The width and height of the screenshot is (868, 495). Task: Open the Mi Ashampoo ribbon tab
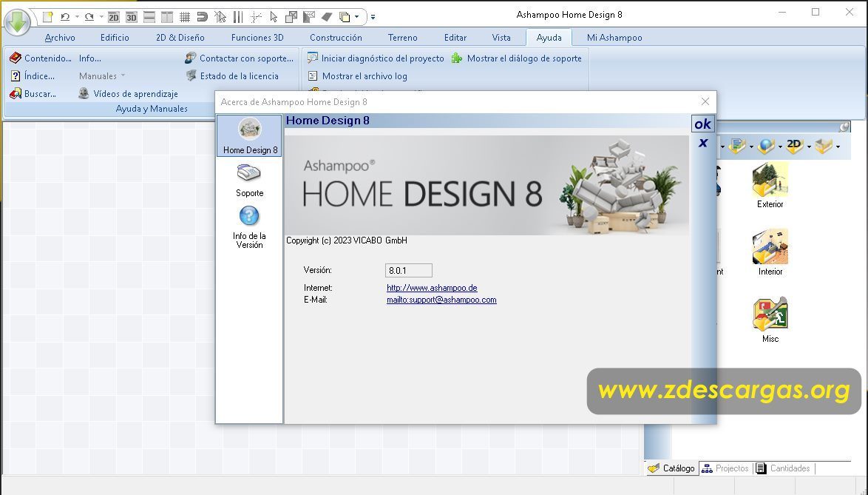(614, 38)
